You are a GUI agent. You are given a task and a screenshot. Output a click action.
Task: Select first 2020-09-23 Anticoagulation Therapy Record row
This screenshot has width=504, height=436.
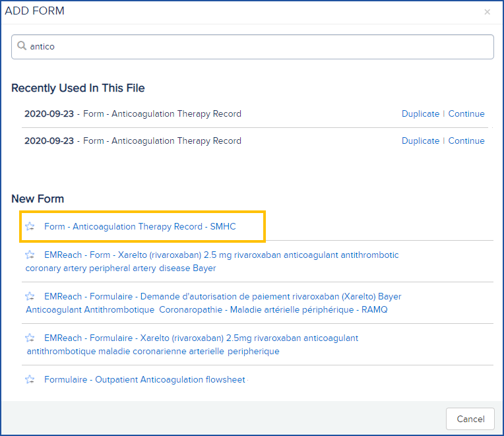click(x=133, y=114)
